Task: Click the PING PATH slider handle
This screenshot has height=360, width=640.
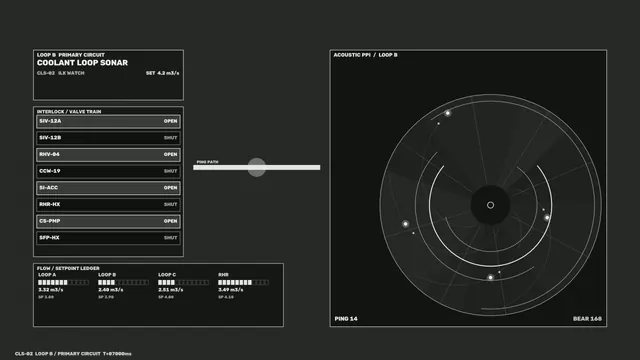Action: (x=257, y=167)
